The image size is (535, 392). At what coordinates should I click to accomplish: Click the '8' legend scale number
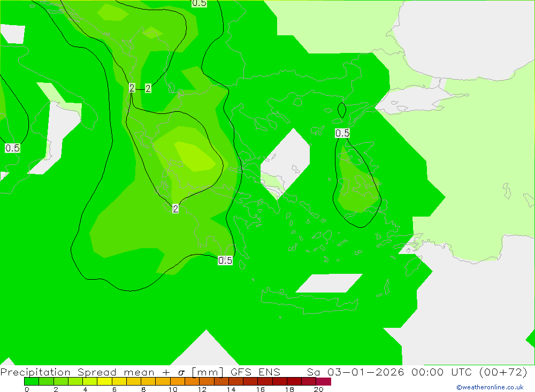pos(143,389)
